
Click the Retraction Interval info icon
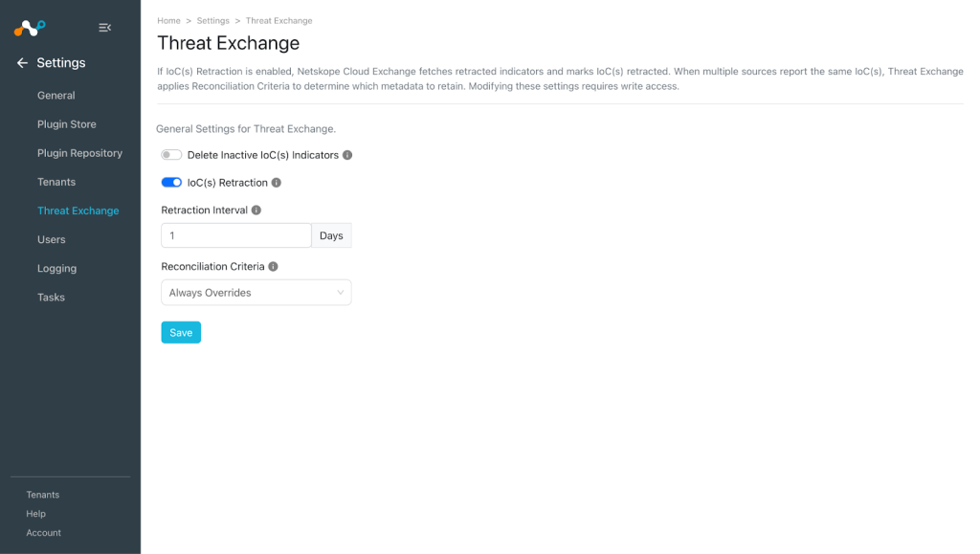coord(256,210)
